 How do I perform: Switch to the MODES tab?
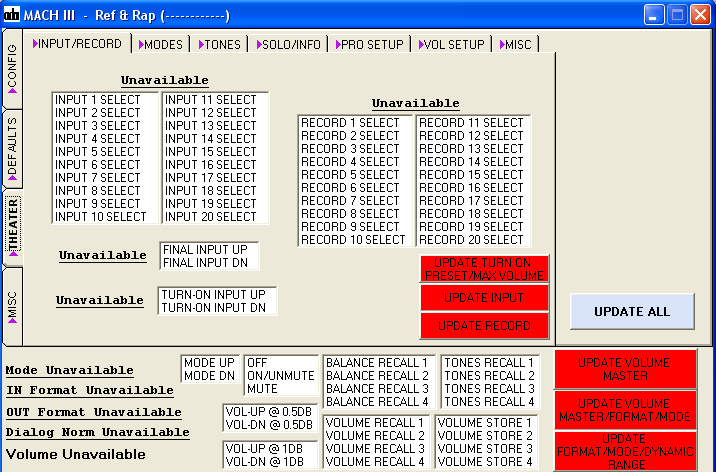161,44
